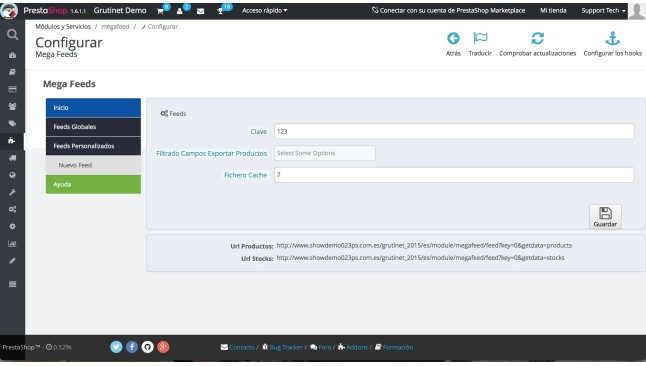
Task: Click Mi tienda link
Action: (x=553, y=10)
